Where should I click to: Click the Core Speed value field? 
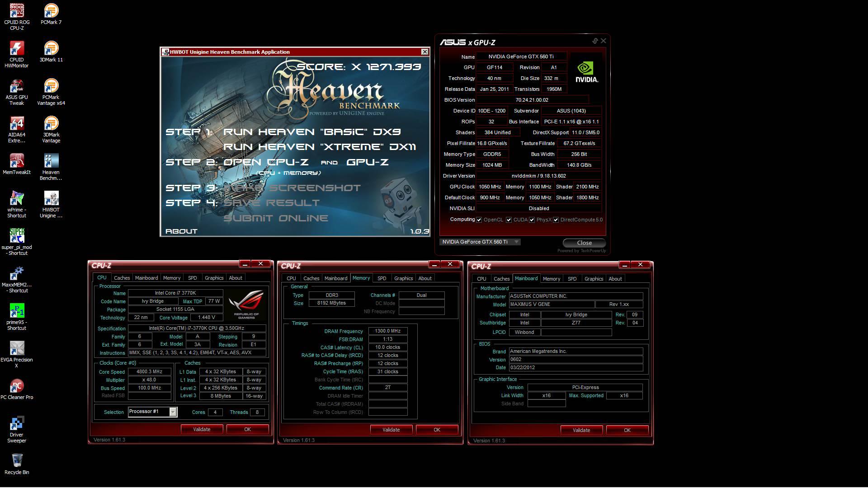[149, 371]
